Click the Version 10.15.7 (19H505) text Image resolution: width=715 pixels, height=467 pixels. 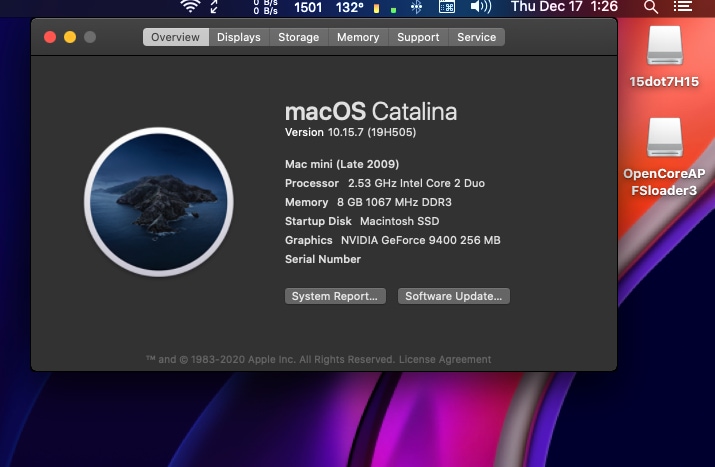click(x=350, y=132)
